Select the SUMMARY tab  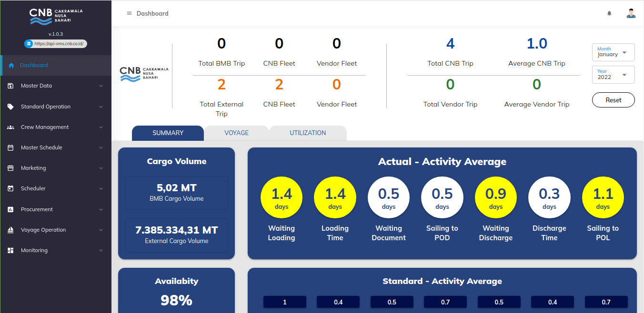168,133
